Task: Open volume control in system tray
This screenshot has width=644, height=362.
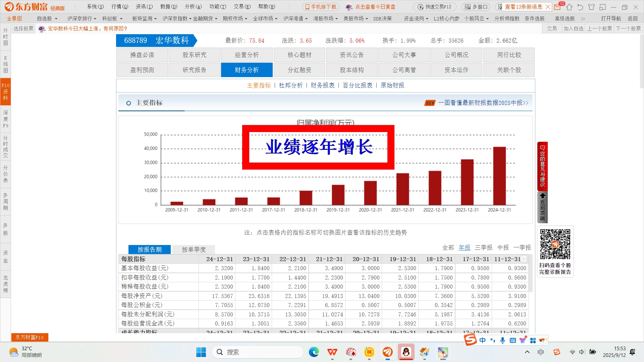Action: 582,352
